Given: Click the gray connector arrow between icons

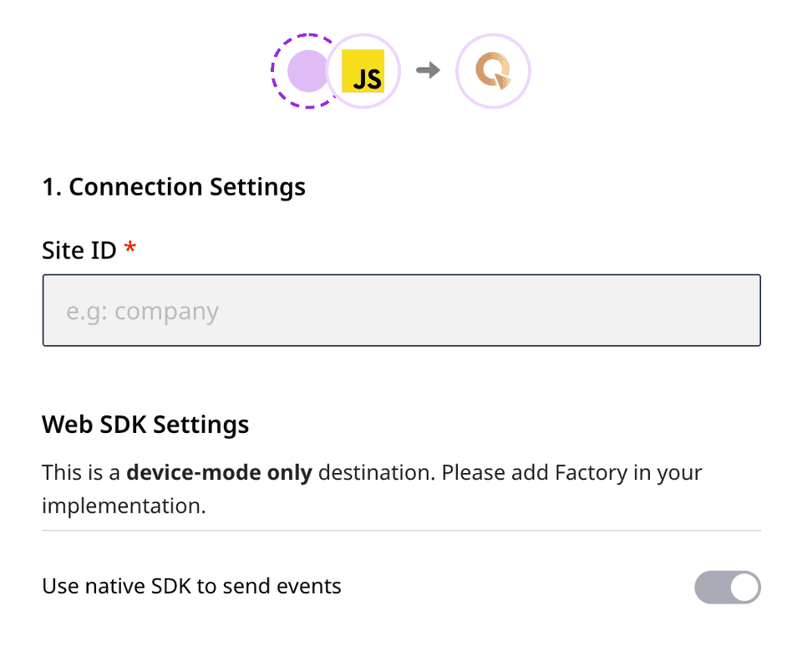Looking at the screenshot, I should tap(428, 71).
